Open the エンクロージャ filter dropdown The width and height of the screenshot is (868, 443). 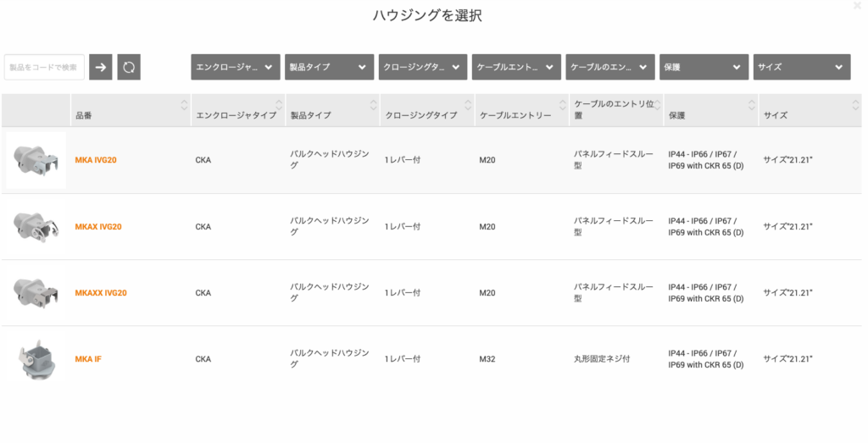click(x=236, y=67)
